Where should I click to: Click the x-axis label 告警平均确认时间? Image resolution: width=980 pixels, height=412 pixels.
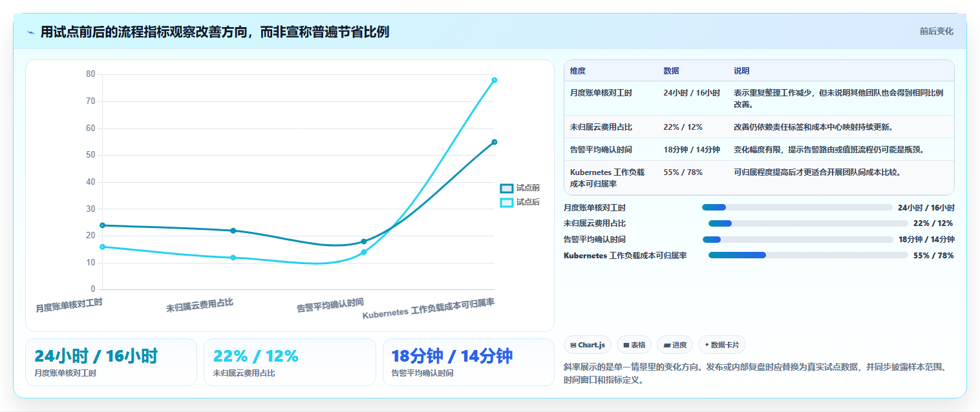point(330,305)
